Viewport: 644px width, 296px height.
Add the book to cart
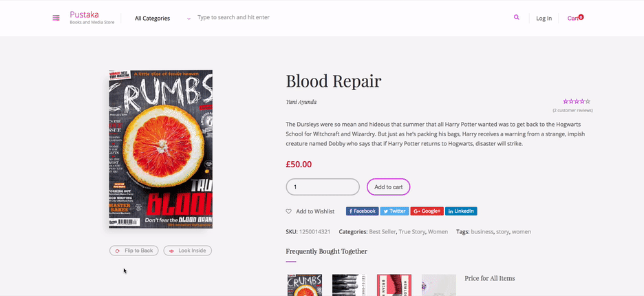[x=389, y=187]
